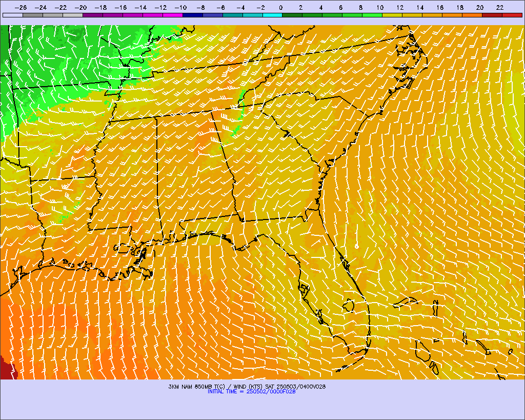The width and height of the screenshot is (525, 420).
Task: Click the -26 scale label
Action: point(21,8)
